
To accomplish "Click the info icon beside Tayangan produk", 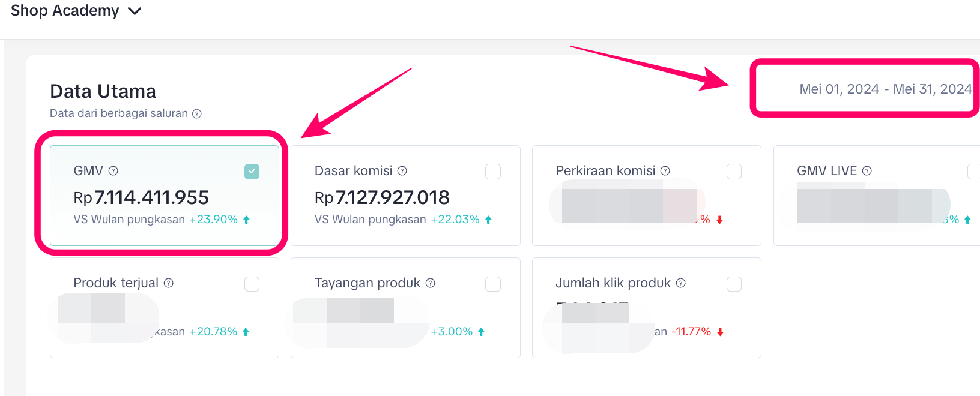I will 431,283.
